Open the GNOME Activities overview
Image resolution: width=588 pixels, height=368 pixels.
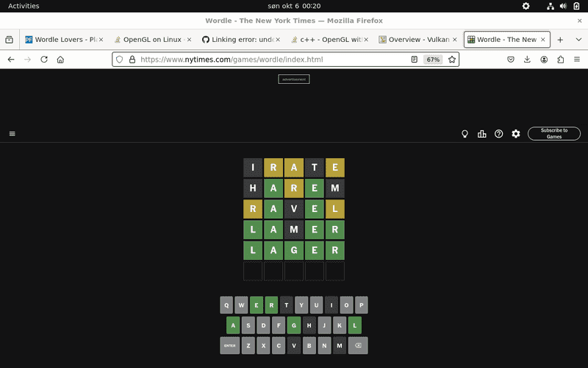pyautogui.click(x=24, y=6)
